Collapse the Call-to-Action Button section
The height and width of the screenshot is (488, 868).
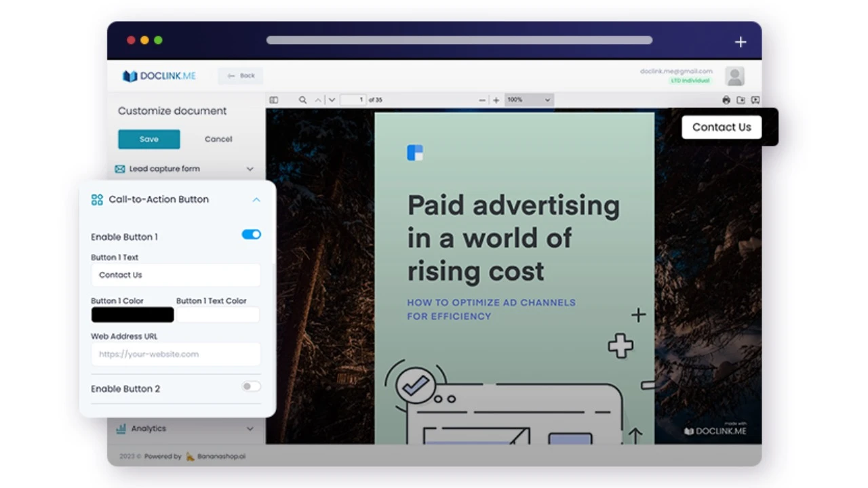[256, 200]
